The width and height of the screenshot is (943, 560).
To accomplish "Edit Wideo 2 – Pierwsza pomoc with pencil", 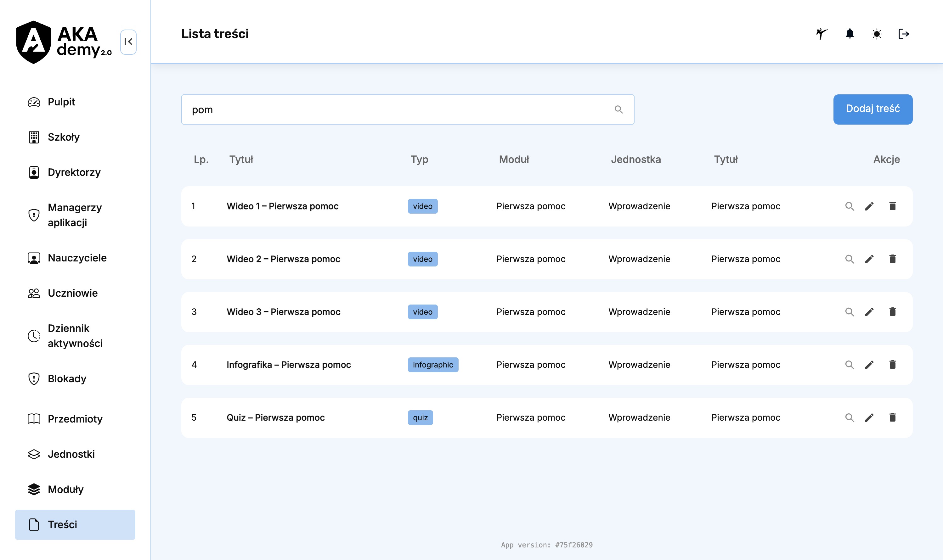I will point(869,259).
